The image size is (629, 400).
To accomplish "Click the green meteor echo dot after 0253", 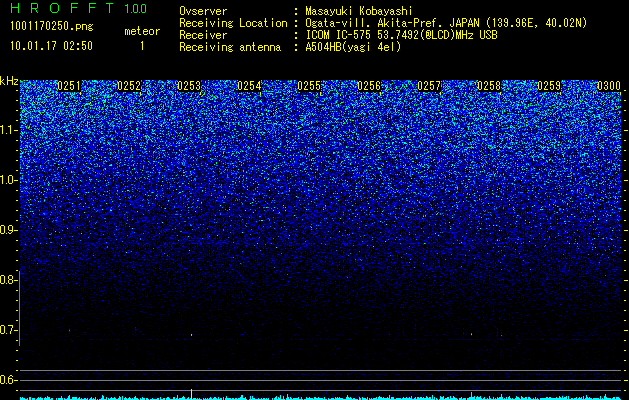I will click(x=191, y=335).
